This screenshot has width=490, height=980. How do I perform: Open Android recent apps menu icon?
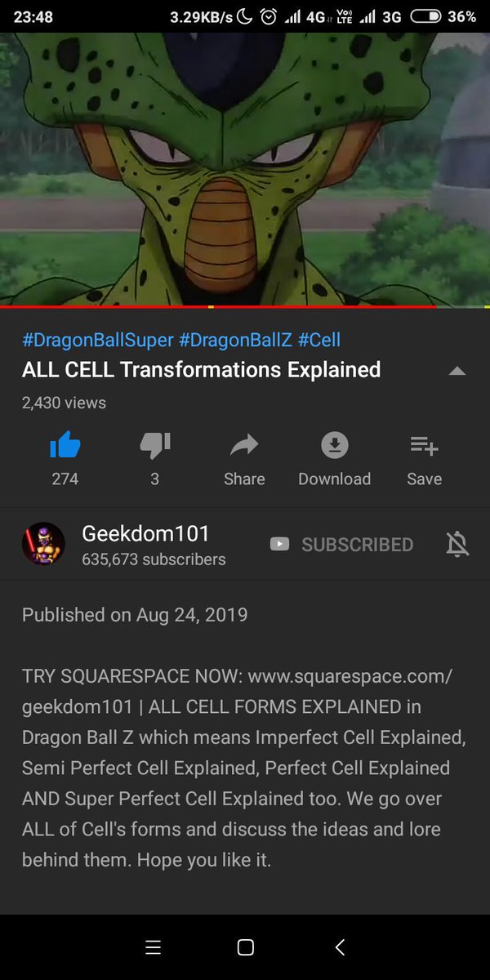point(153,947)
